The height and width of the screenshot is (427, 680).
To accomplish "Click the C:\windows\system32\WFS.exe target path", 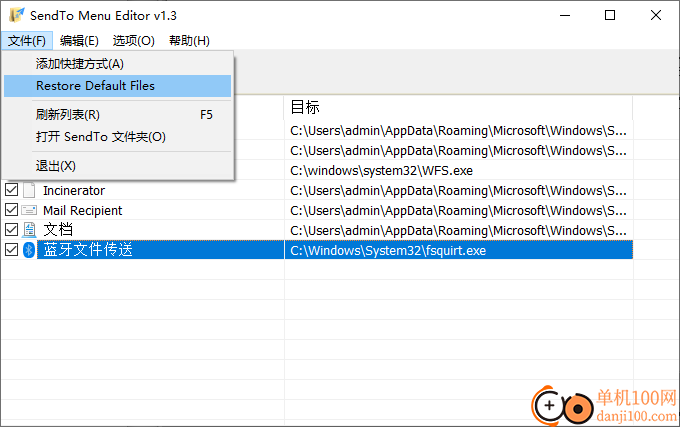I will 381,171.
